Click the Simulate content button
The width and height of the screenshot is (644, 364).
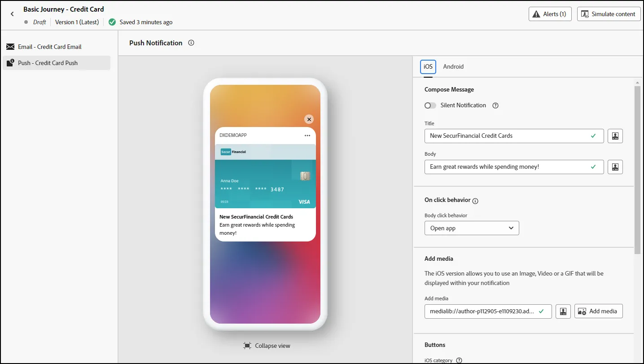[609, 14]
